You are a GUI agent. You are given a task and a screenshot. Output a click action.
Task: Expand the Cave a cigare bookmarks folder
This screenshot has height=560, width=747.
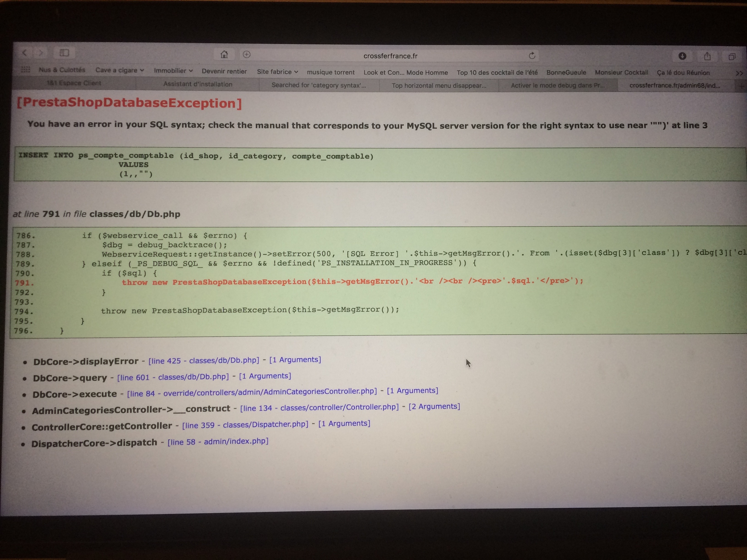point(119,70)
